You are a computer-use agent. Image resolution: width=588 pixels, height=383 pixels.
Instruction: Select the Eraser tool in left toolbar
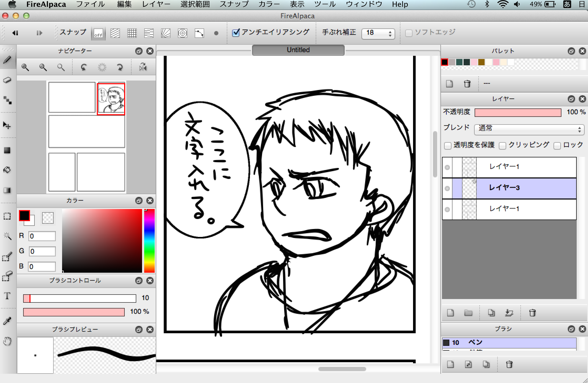7,80
